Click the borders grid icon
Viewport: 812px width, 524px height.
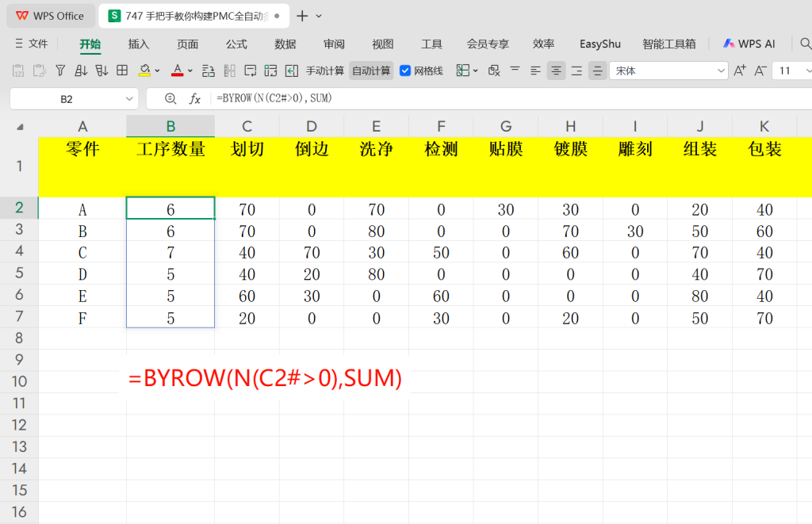[122, 71]
